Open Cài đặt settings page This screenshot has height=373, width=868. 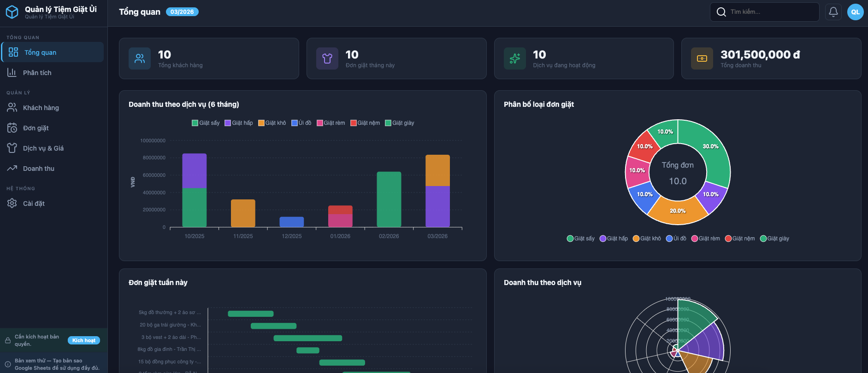pyautogui.click(x=34, y=204)
